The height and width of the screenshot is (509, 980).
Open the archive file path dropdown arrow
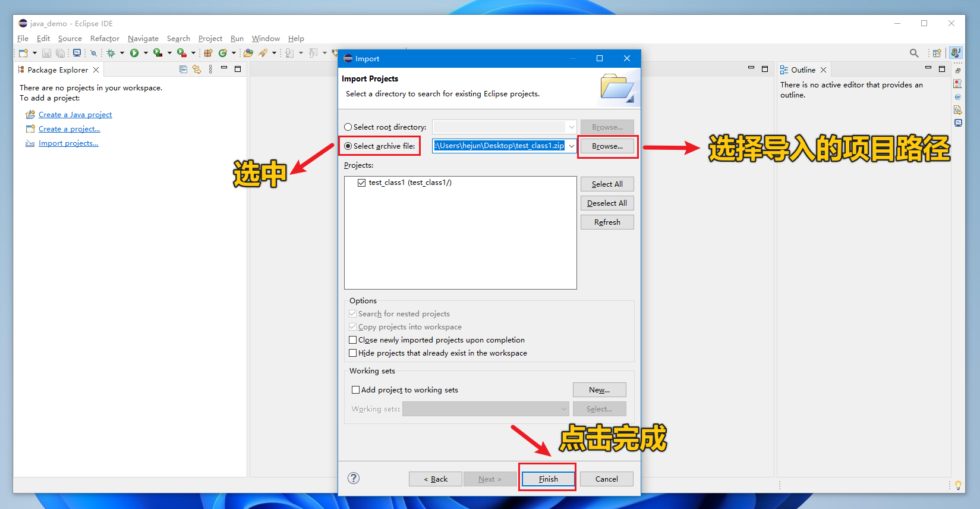571,146
